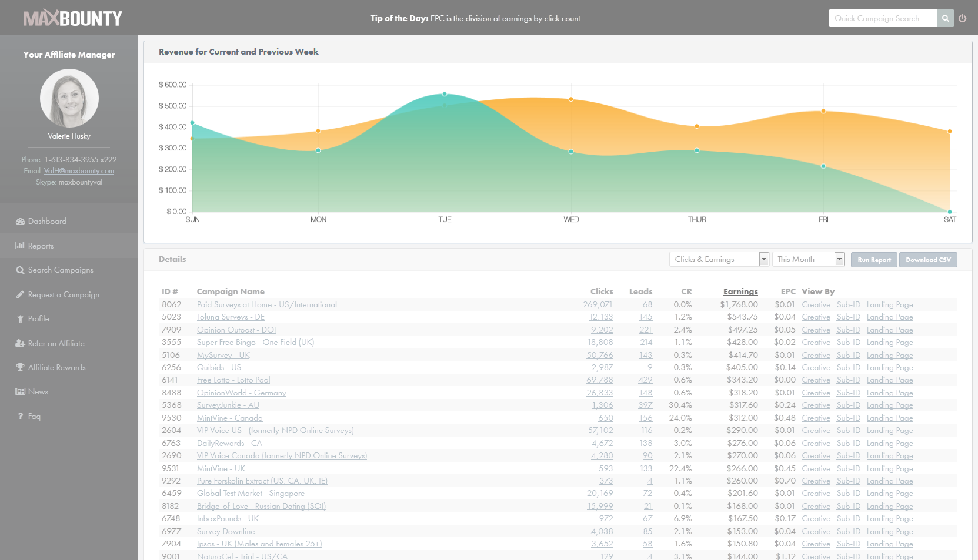978x560 pixels.
Task: Open OpinionWorld - Germany campaign
Action: (x=242, y=393)
